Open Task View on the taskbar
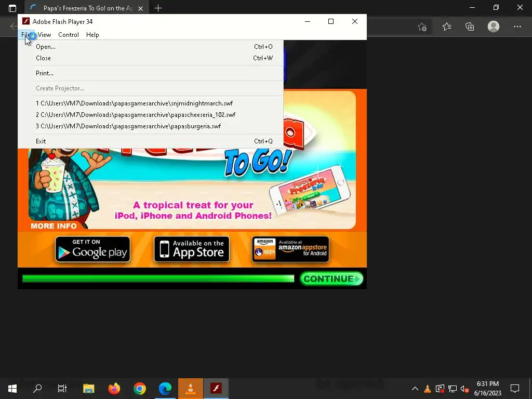 [62, 389]
